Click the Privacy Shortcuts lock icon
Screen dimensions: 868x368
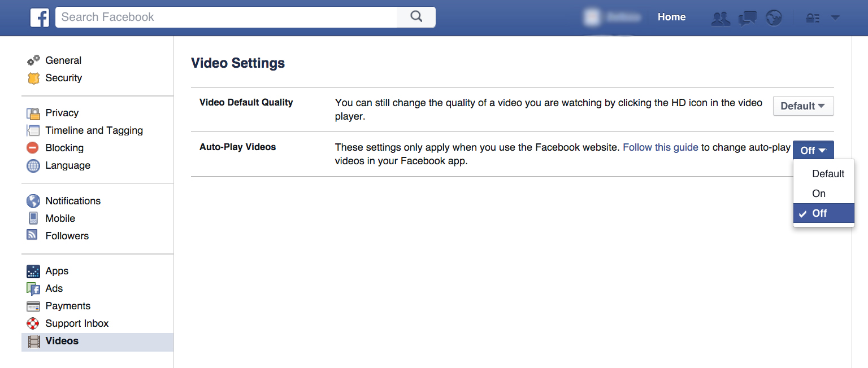coord(813,18)
